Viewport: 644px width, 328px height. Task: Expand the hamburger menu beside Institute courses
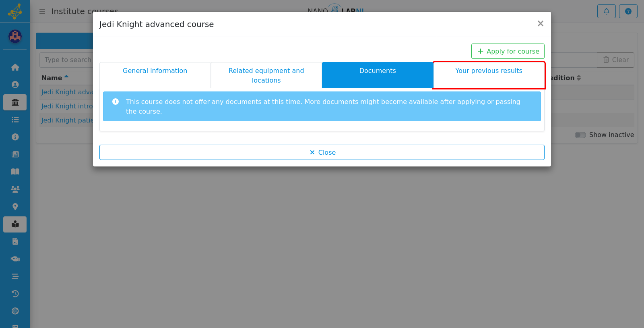click(42, 11)
